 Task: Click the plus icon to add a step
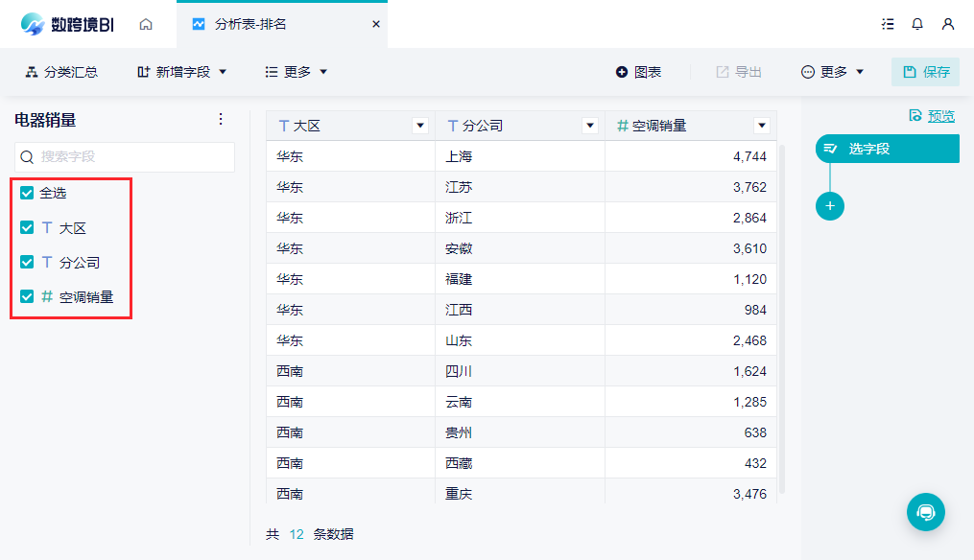[x=830, y=205]
